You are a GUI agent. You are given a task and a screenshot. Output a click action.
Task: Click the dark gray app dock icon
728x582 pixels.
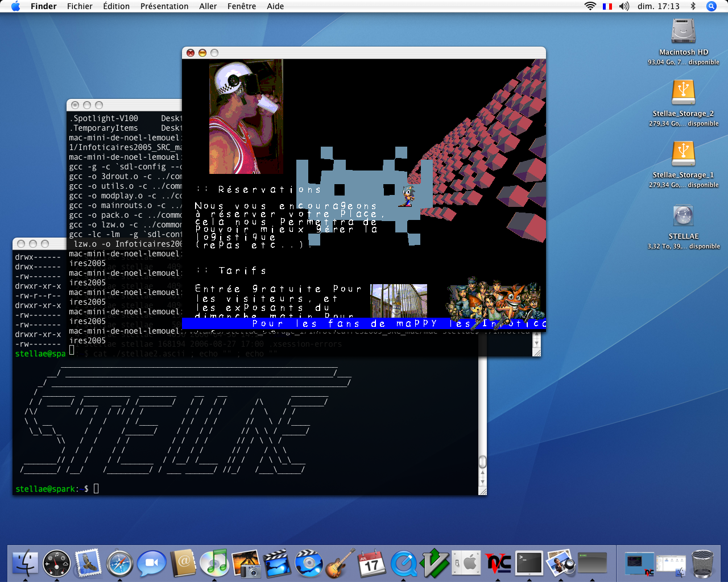point(593,563)
